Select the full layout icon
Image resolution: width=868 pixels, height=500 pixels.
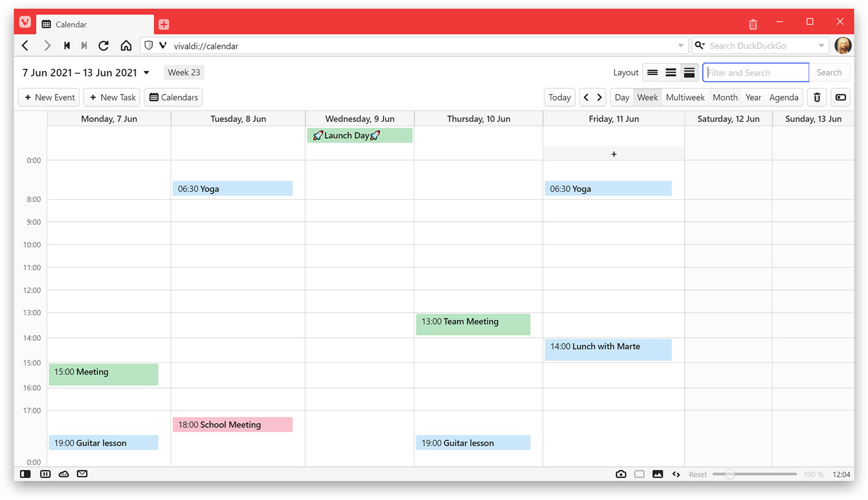click(x=689, y=72)
